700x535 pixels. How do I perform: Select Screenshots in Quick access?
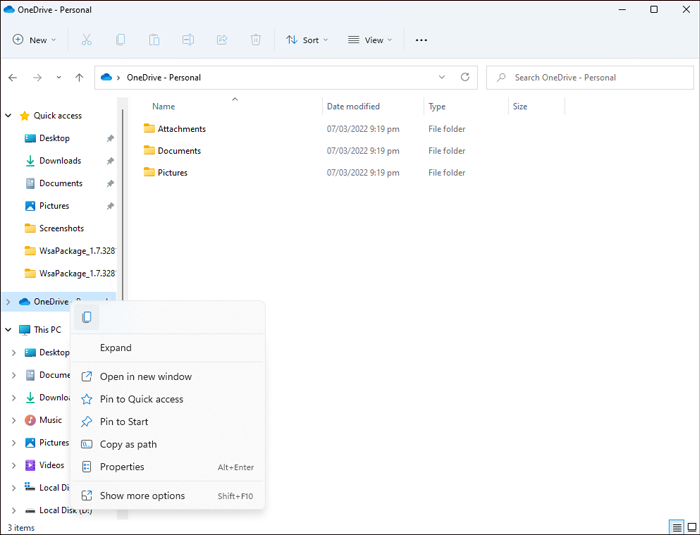[x=61, y=228]
